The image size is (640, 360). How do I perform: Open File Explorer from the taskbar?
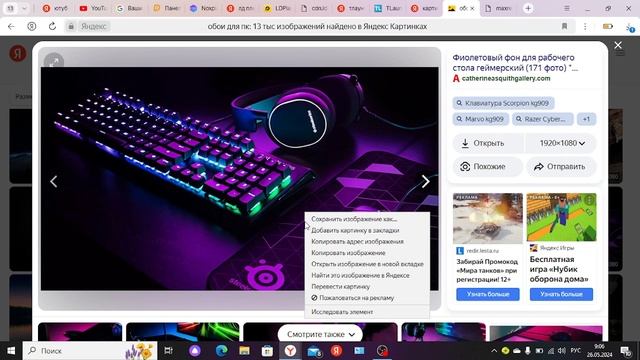pos(244,351)
